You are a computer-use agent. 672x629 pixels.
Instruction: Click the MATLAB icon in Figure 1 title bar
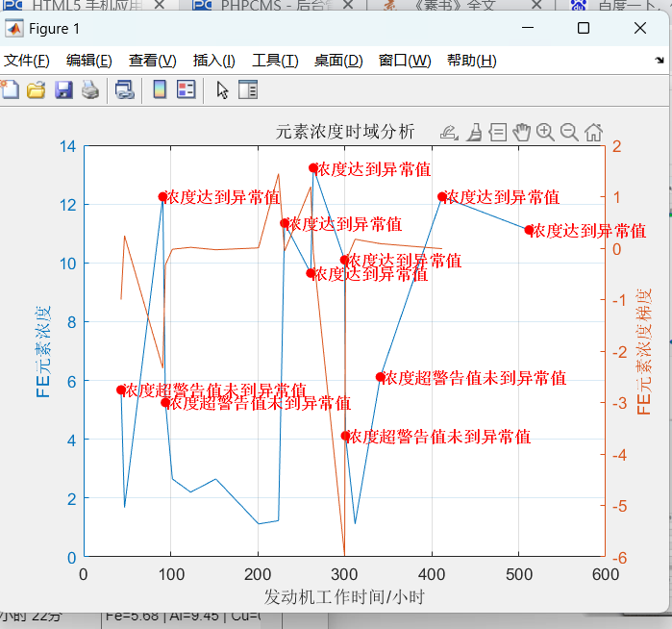click(14, 29)
